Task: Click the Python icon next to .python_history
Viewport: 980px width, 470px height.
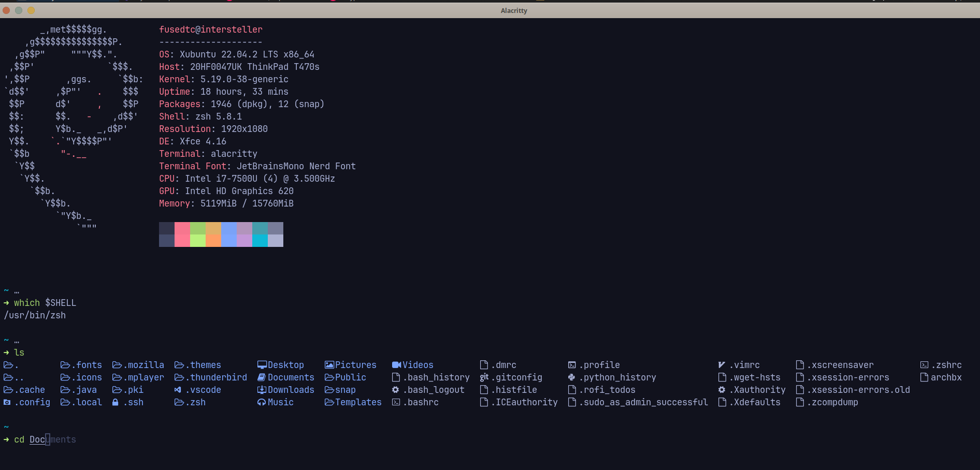Action: (572, 377)
